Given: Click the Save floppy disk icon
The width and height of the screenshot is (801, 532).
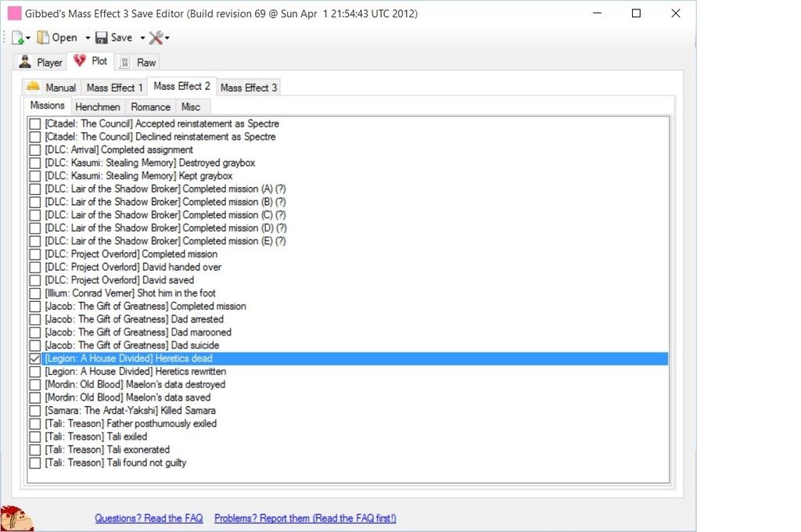Looking at the screenshot, I should [x=102, y=38].
